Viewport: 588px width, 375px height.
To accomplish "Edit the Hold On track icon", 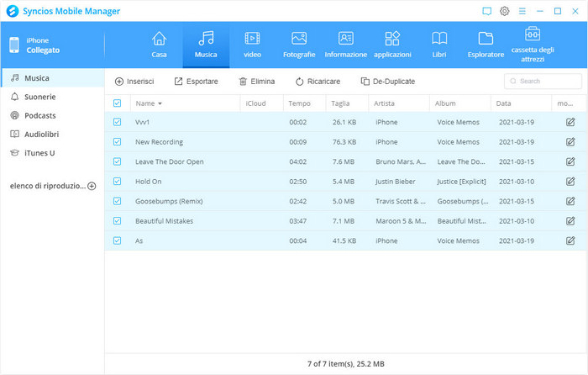I will [570, 182].
